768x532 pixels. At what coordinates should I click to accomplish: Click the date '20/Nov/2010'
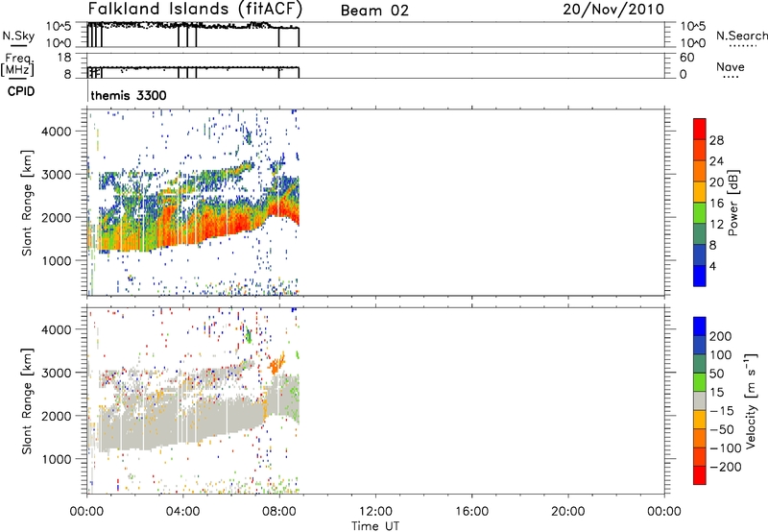tap(613, 9)
